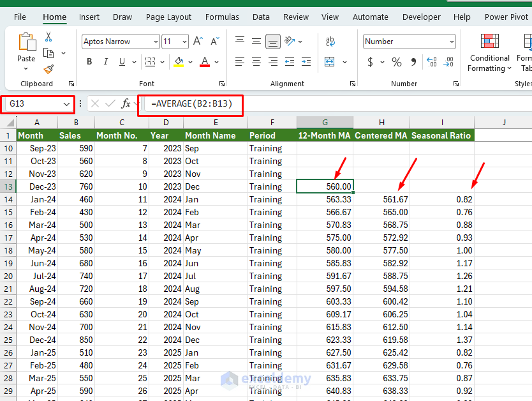
Task: Decrease decimal places
Action: click(448, 62)
